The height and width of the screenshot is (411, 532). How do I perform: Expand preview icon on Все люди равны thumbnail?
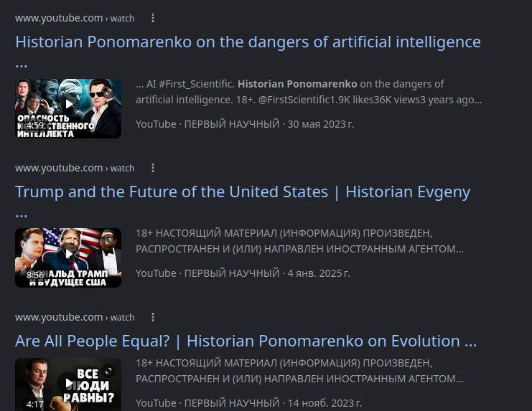coord(108,371)
